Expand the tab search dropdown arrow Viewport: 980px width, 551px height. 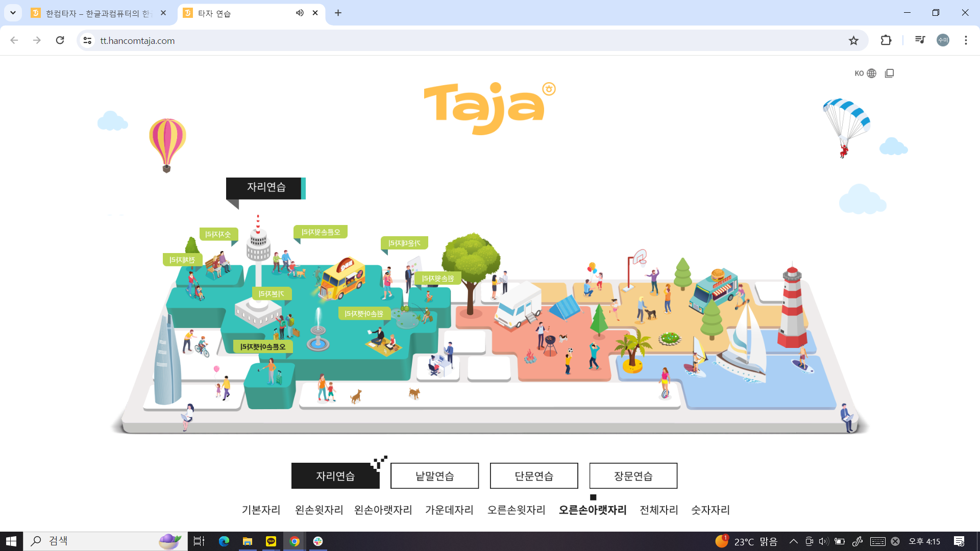tap(13, 13)
